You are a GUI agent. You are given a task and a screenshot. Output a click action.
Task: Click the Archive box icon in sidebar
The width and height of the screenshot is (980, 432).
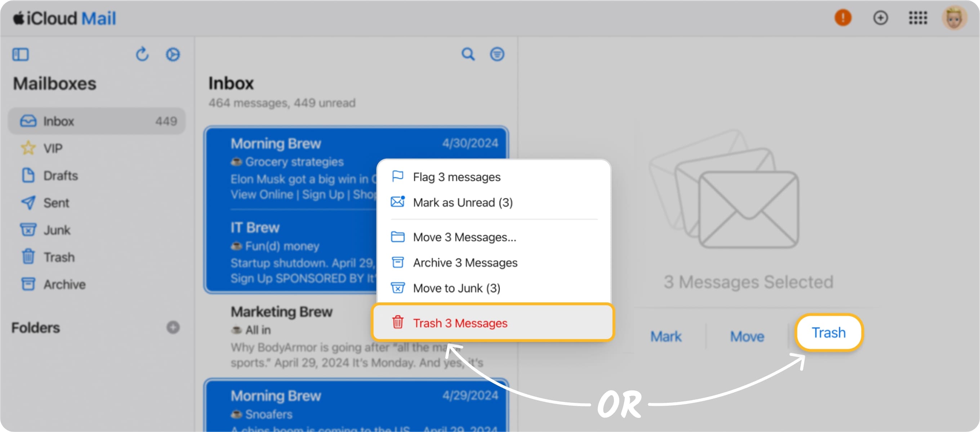28,284
